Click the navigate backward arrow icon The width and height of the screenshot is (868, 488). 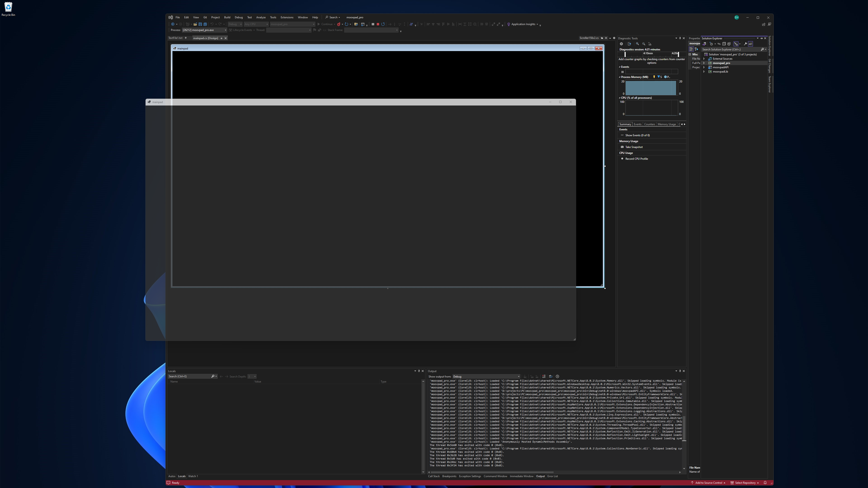tap(173, 24)
